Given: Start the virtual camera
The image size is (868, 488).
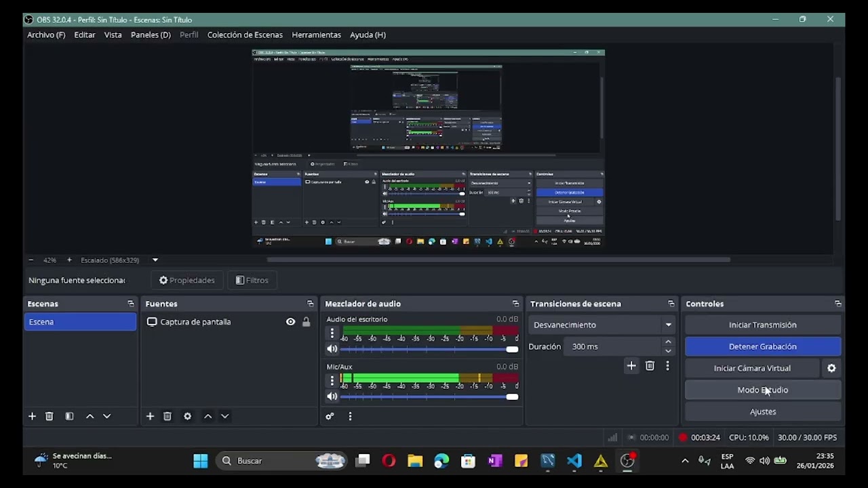Looking at the screenshot, I should coord(752,368).
